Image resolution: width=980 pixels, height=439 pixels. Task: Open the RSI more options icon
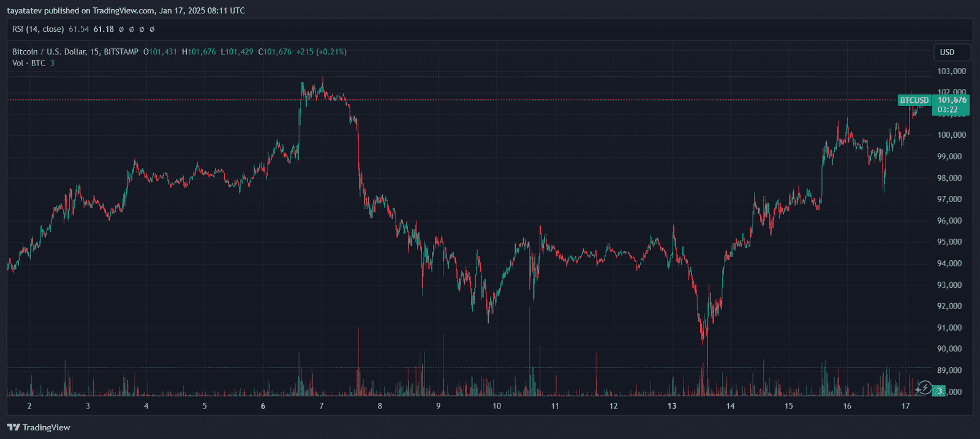(151, 29)
